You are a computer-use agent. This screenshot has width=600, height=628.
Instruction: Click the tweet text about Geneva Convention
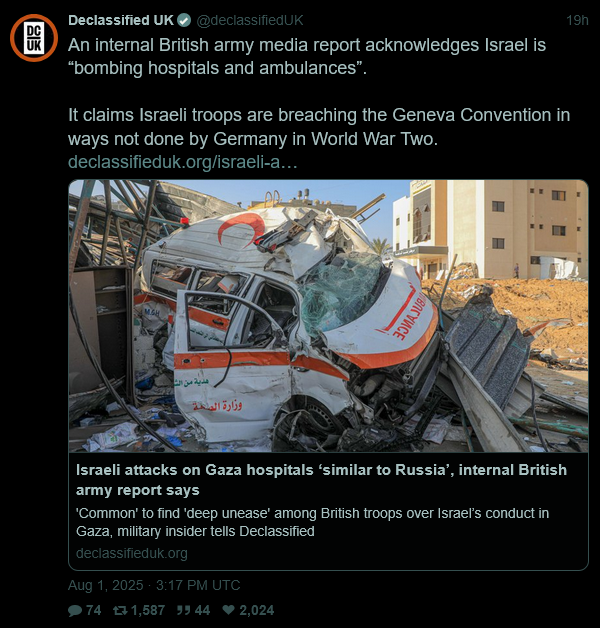[319, 127]
